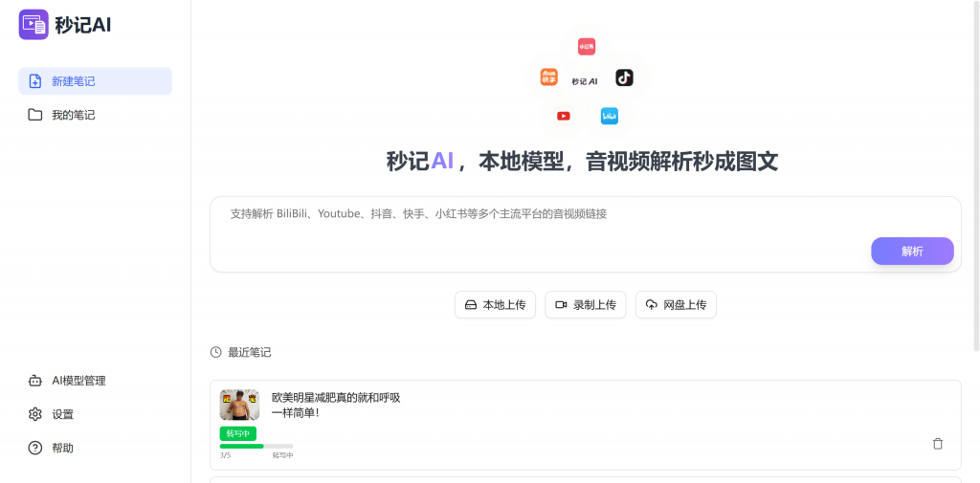
Task: Click the 录制上传 button
Action: click(x=586, y=305)
